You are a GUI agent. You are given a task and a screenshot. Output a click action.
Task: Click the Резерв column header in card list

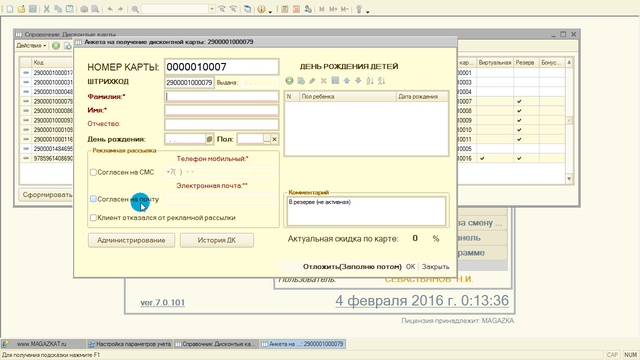pos(526,62)
